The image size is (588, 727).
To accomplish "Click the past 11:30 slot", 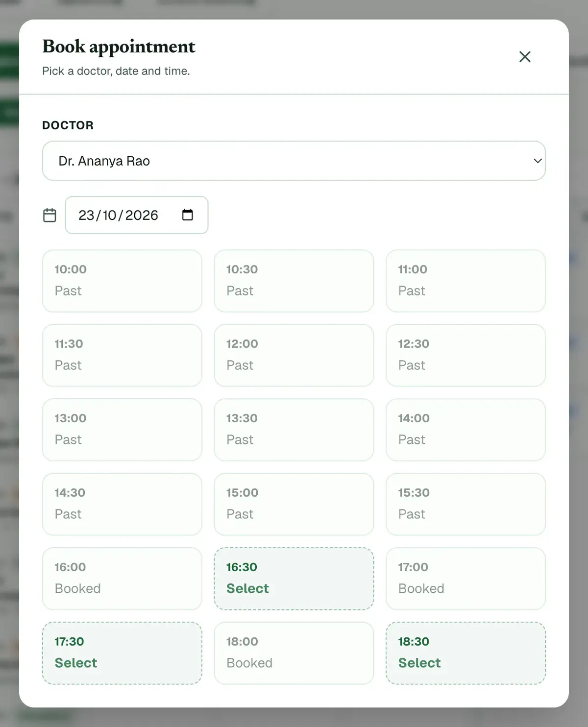I will [122, 355].
